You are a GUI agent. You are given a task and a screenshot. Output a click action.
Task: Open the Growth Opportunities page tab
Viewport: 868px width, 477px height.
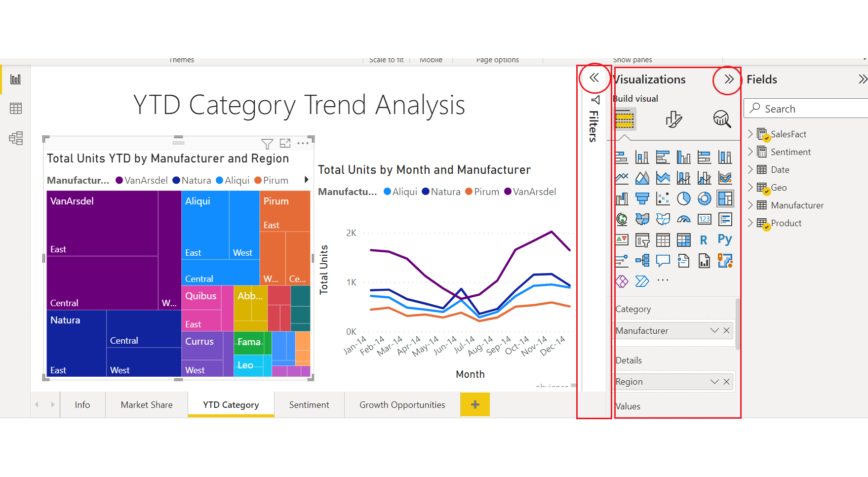[402, 405]
